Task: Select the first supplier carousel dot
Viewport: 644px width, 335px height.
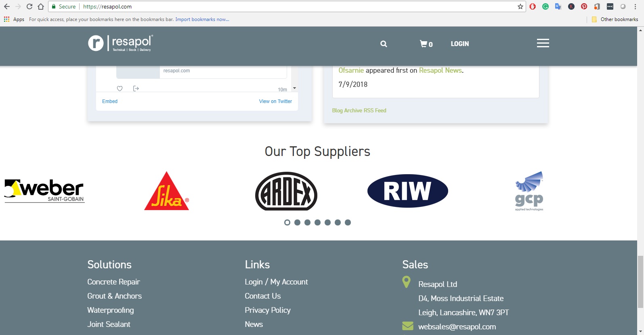Action: coord(287,222)
